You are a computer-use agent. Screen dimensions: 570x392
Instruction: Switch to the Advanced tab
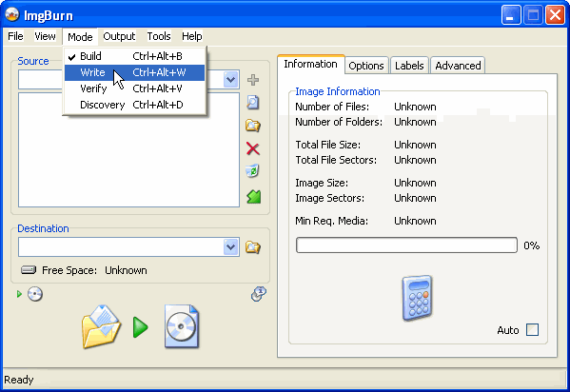[458, 66]
